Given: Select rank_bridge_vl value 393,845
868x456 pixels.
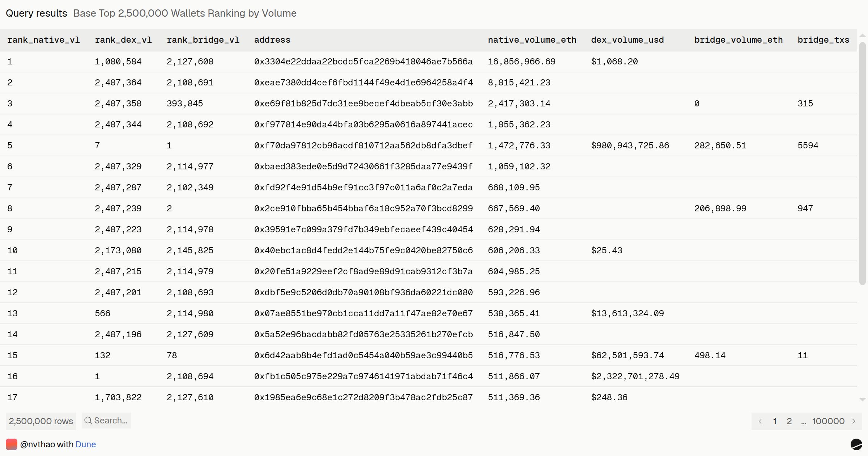Looking at the screenshot, I should pos(185,104).
